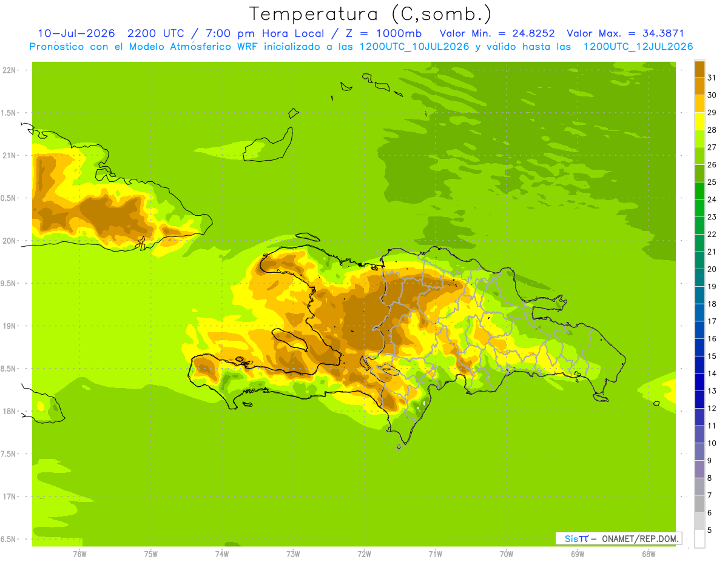The width and height of the screenshot is (728, 562).
Task: Click the '76W' longitude label
Action: (79, 554)
